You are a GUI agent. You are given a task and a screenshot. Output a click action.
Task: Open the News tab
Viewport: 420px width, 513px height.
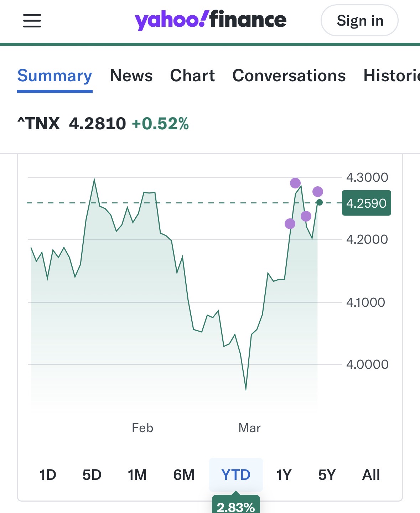pos(131,76)
